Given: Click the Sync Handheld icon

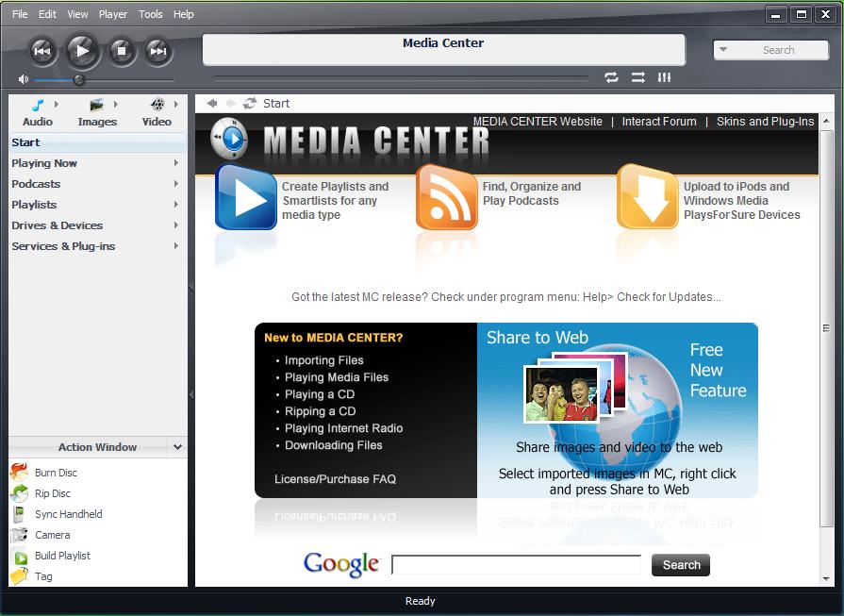Looking at the screenshot, I should [x=19, y=514].
